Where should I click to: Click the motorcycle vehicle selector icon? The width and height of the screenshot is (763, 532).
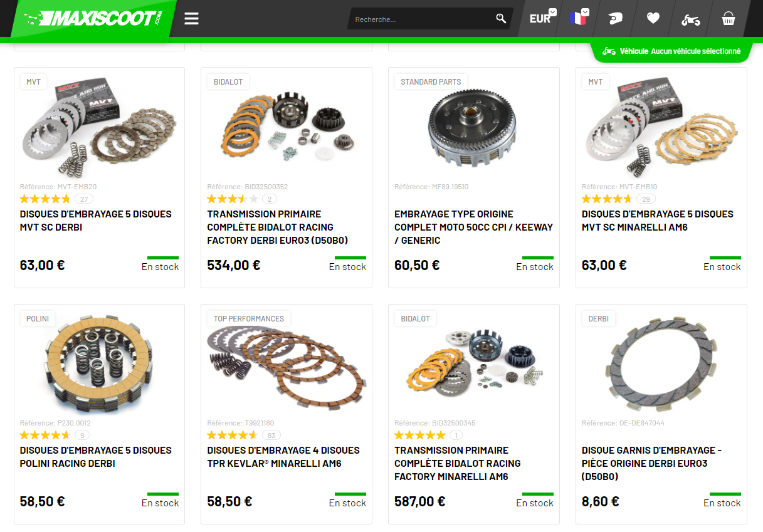point(691,19)
